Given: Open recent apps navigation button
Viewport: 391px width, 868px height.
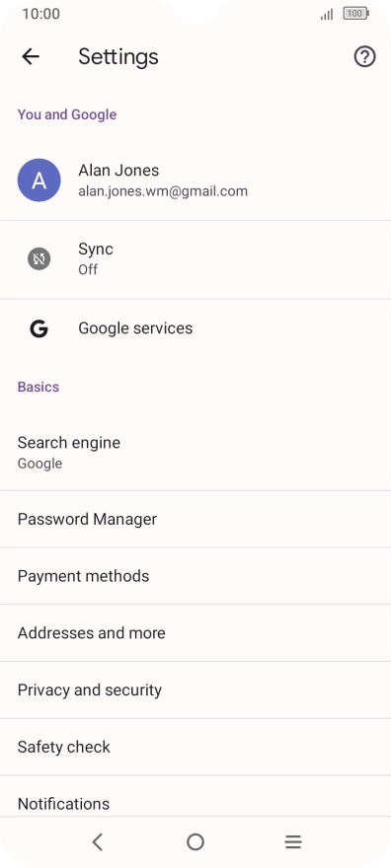Looking at the screenshot, I should coord(293,842).
